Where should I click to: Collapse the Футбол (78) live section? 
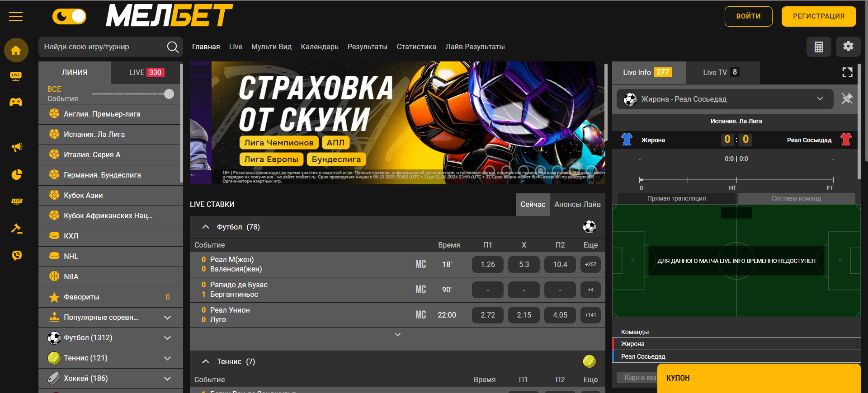click(206, 227)
